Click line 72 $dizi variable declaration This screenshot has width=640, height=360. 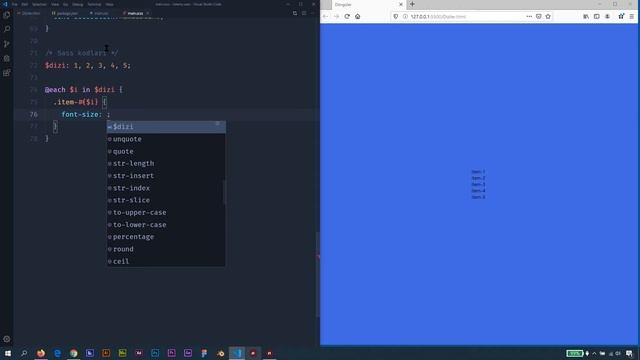pyautogui.click(x=88, y=65)
